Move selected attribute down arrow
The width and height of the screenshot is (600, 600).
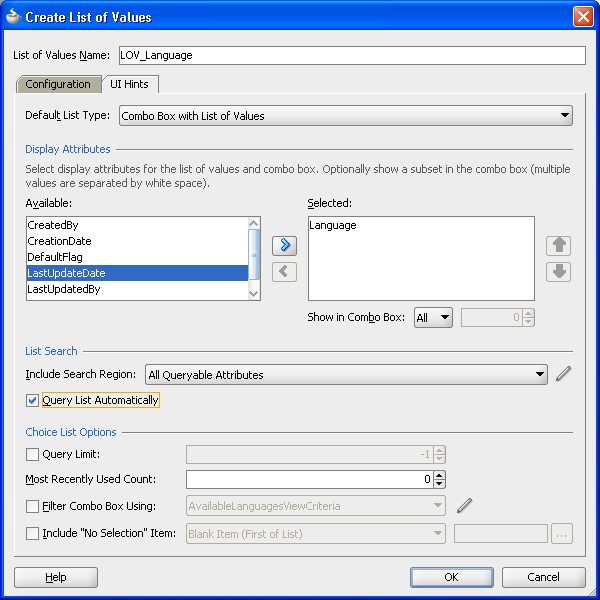point(559,271)
